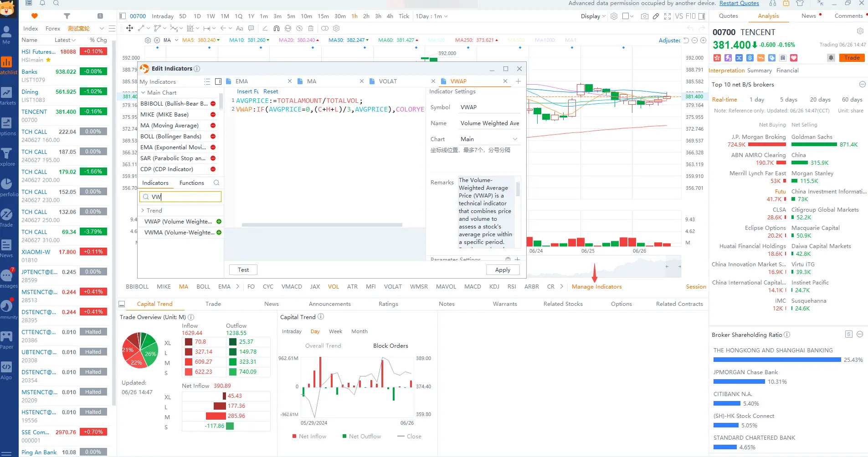This screenshot has width=868, height=457.
Task: Open the Latest column sort dropdown
Action: 65,40
